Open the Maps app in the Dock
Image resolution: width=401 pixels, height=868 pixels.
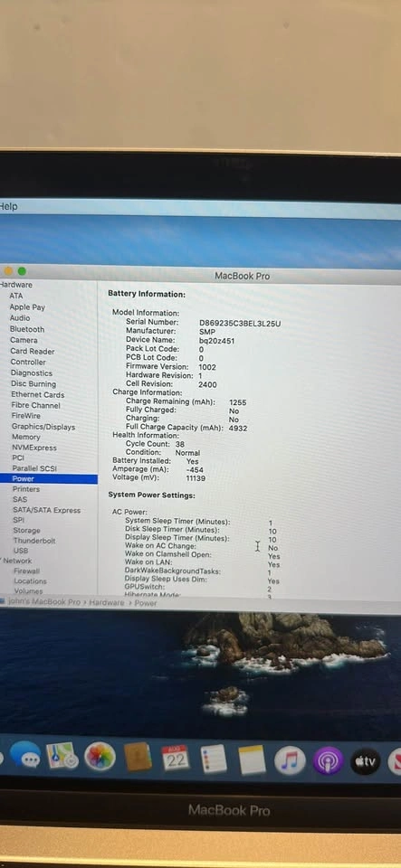tap(62, 756)
